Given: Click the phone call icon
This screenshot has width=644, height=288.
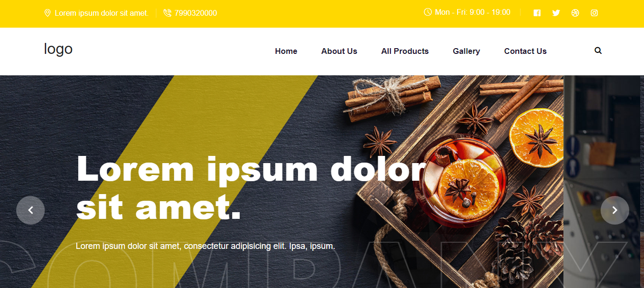Looking at the screenshot, I should pyautogui.click(x=167, y=13).
